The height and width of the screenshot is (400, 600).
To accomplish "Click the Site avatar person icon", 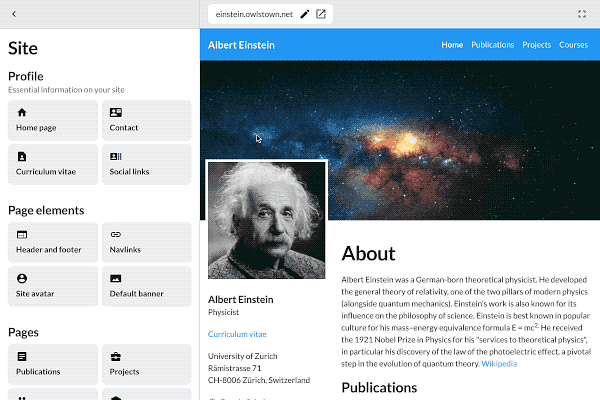I will [x=22, y=278].
